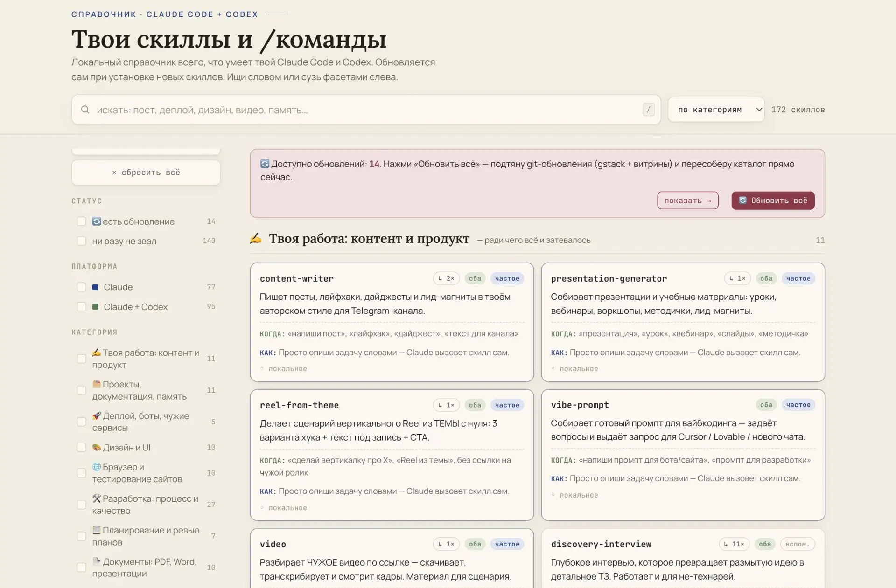Viewport: 896px width, 588px height.
Task: Check 'Браузер и тестирование сайтов' checkbox
Action: (81, 473)
